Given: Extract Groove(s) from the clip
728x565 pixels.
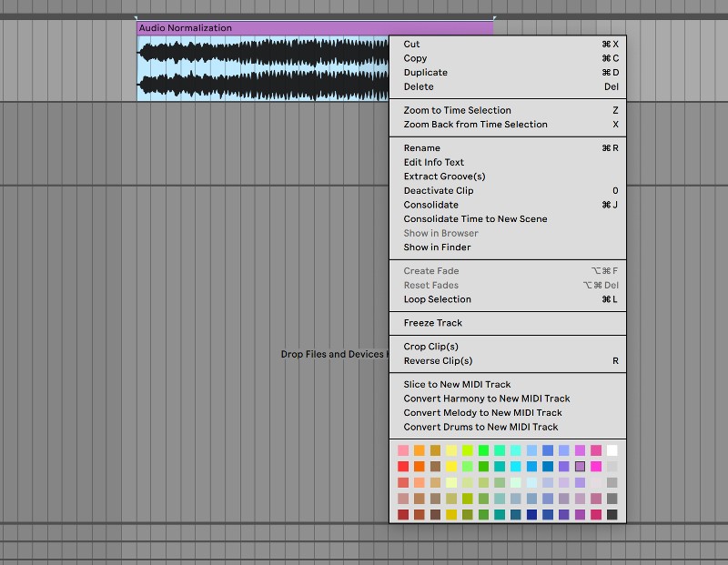Looking at the screenshot, I should tap(447, 176).
